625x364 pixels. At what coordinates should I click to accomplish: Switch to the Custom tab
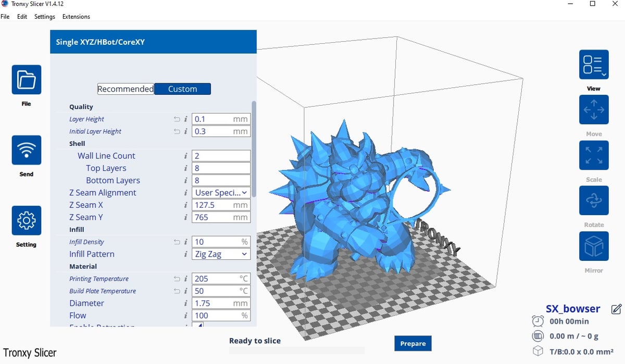pos(182,89)
